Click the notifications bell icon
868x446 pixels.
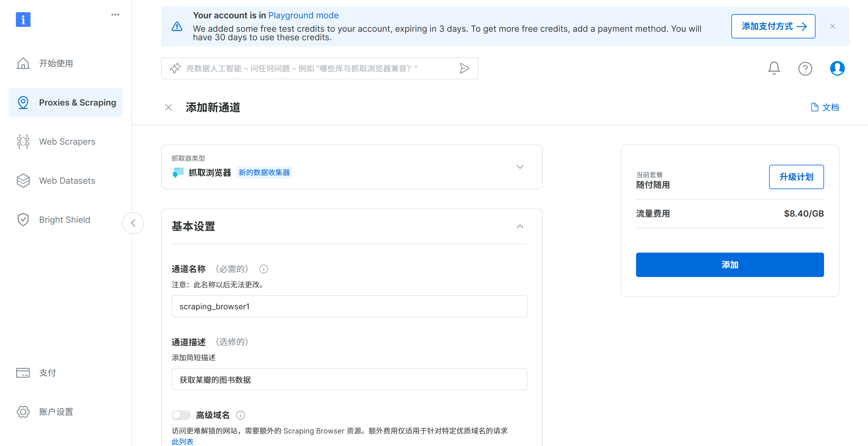(x=774, y=68)
